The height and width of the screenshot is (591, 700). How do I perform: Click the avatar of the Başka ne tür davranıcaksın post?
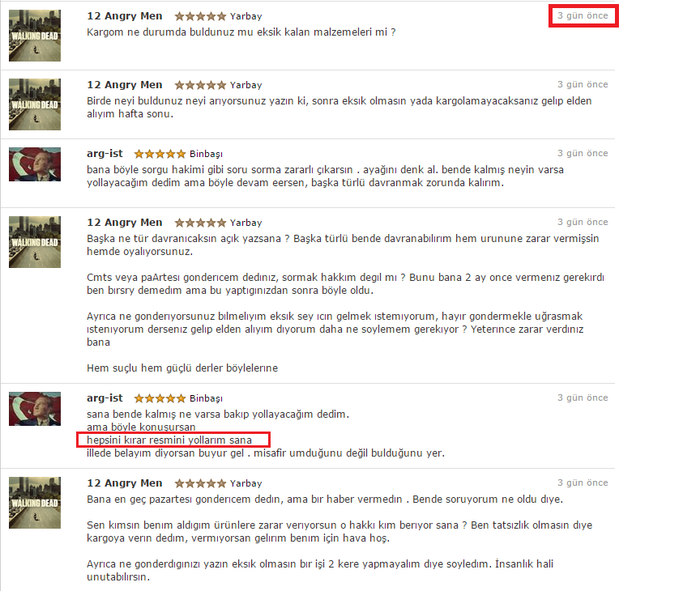[35, 242]
